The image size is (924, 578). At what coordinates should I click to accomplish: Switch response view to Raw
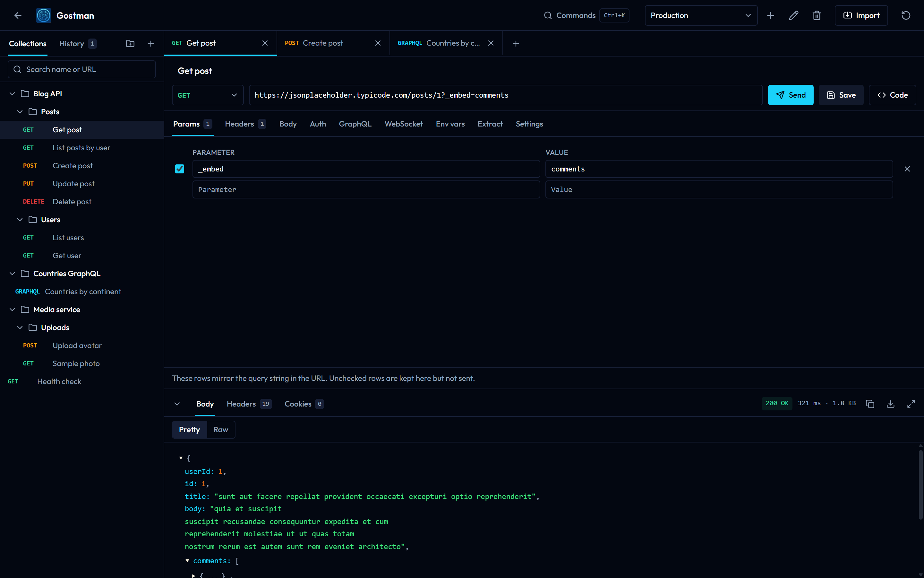pyautogui.click(x=221, y=430)
